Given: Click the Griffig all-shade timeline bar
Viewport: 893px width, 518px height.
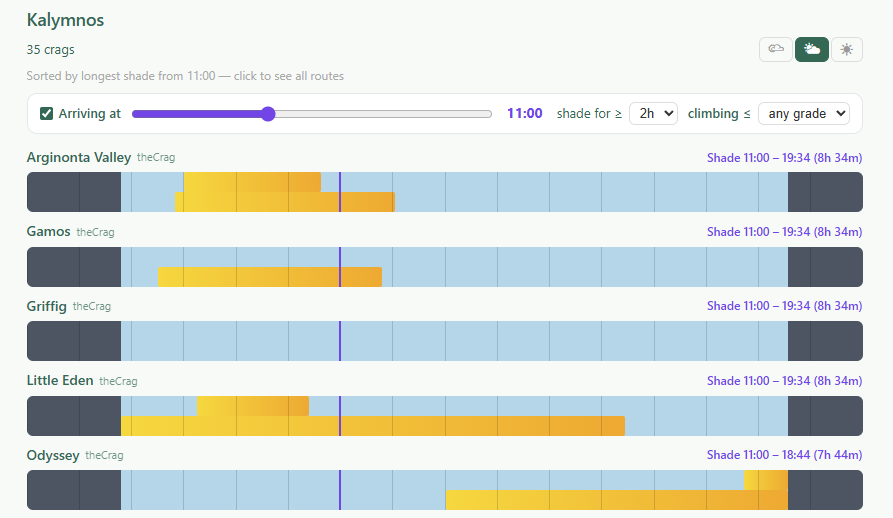Looking at the screenshot, I should coord(445,341).
